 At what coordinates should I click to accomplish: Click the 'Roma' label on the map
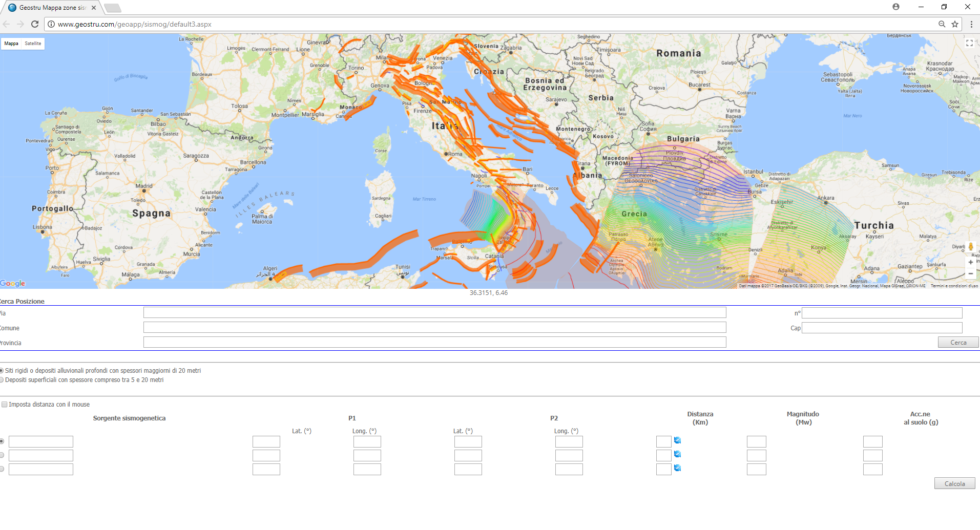click(x=455, y=154)
